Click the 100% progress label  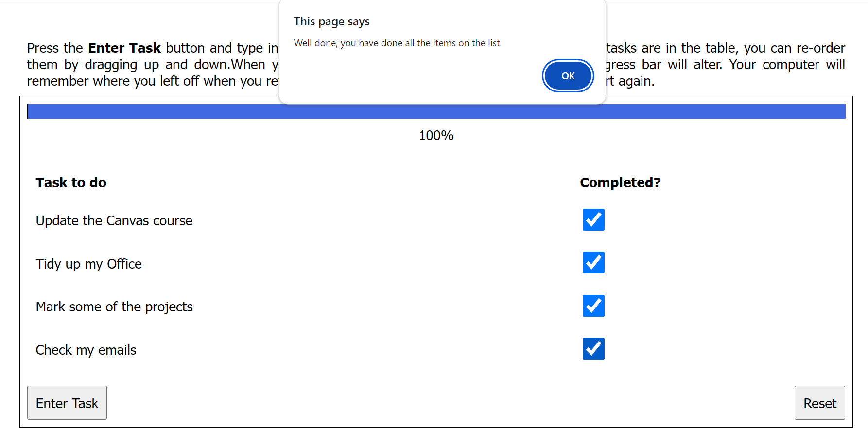click(436, 136)
